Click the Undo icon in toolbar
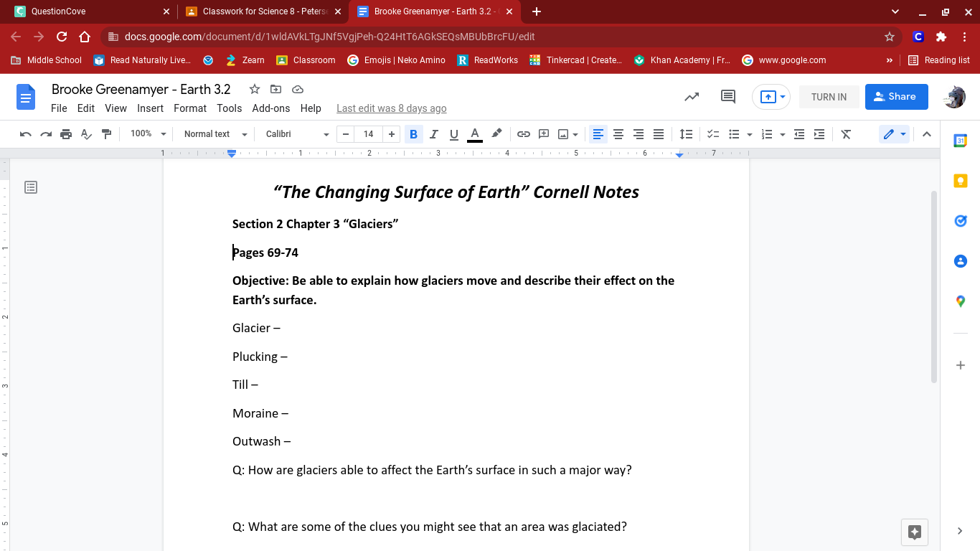Screen dimensions: 980x551 pos(26,134)
